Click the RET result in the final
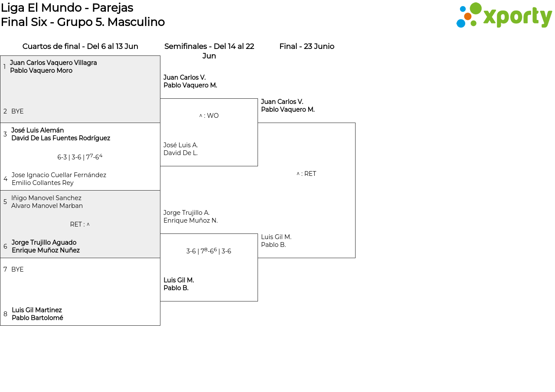555x392 pixels. pyautogui.click(x=307, y=174)
